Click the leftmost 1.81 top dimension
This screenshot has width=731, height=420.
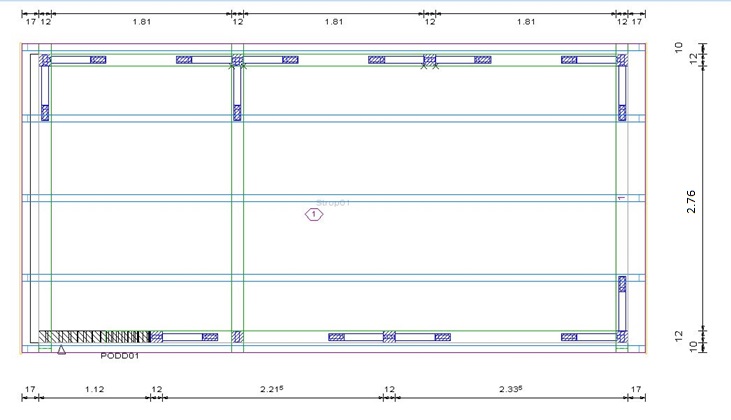coord(142,20)
